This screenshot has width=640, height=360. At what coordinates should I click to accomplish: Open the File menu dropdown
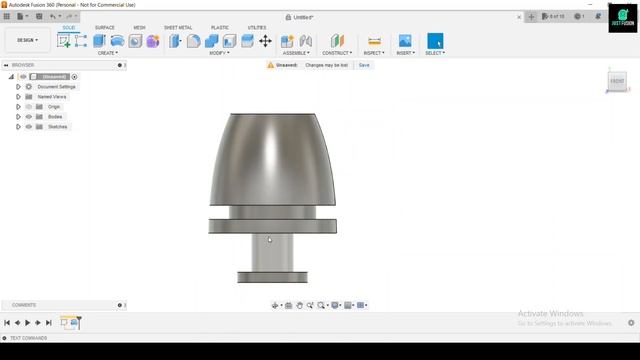click(22, 16)
